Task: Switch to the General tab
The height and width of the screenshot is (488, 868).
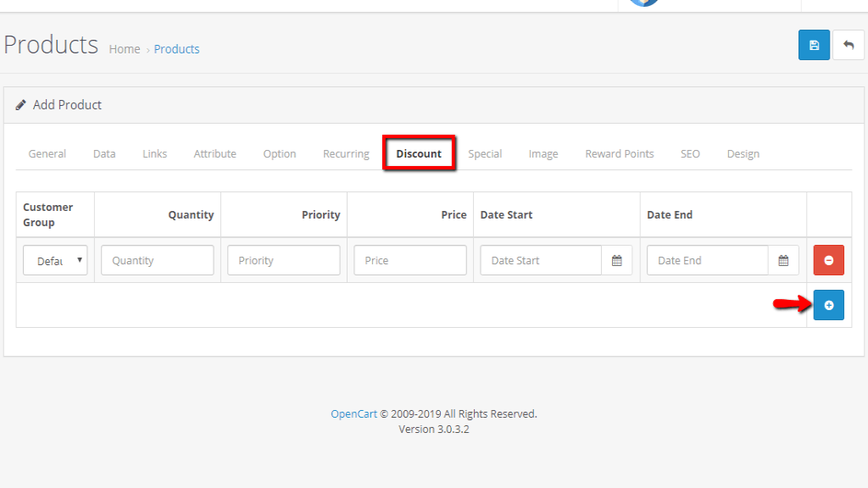Action: pos(47,153)
